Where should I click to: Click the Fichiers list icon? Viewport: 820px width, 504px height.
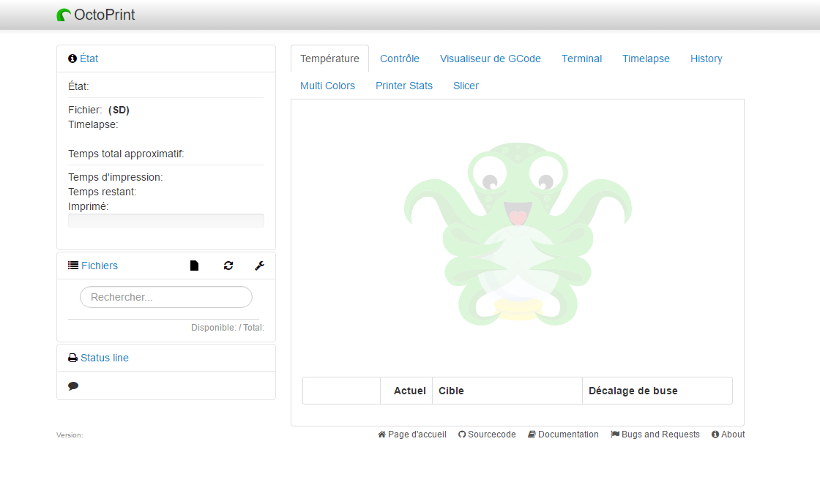(73, 266)
